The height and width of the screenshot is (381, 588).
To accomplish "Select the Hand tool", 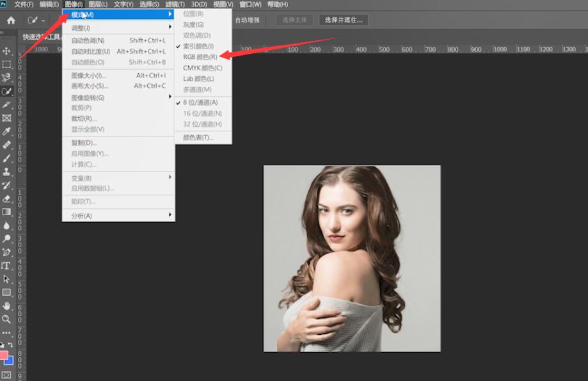I will pyautogui.click(x=6, y=305).
